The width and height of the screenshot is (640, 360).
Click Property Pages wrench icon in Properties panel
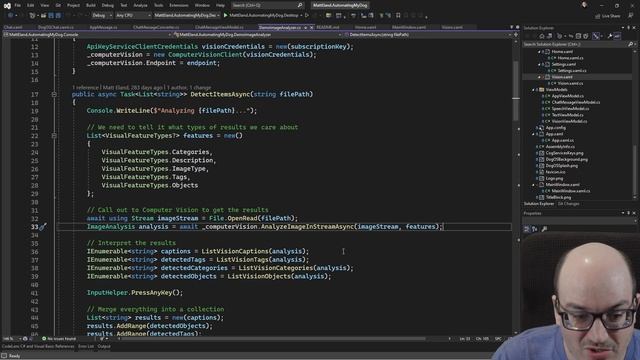click(544, 229)
